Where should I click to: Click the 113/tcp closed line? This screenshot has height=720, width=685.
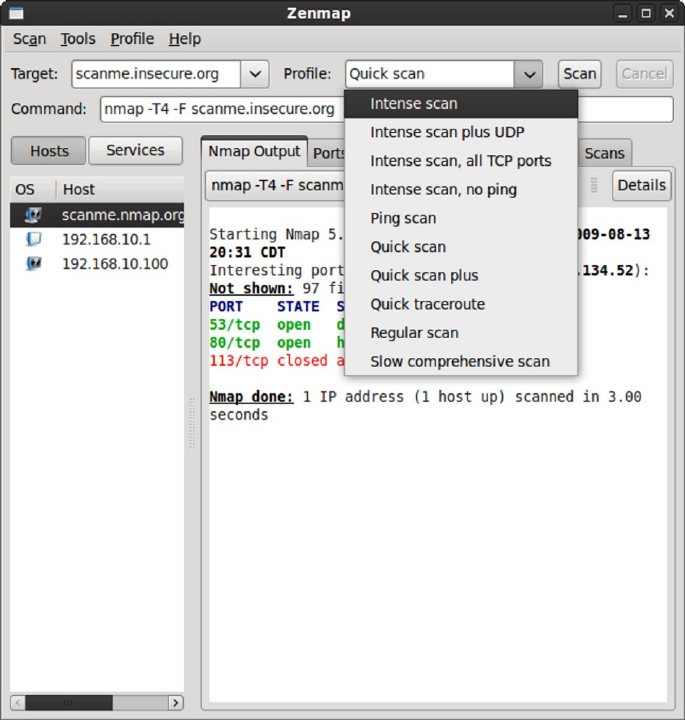point(276,360)
